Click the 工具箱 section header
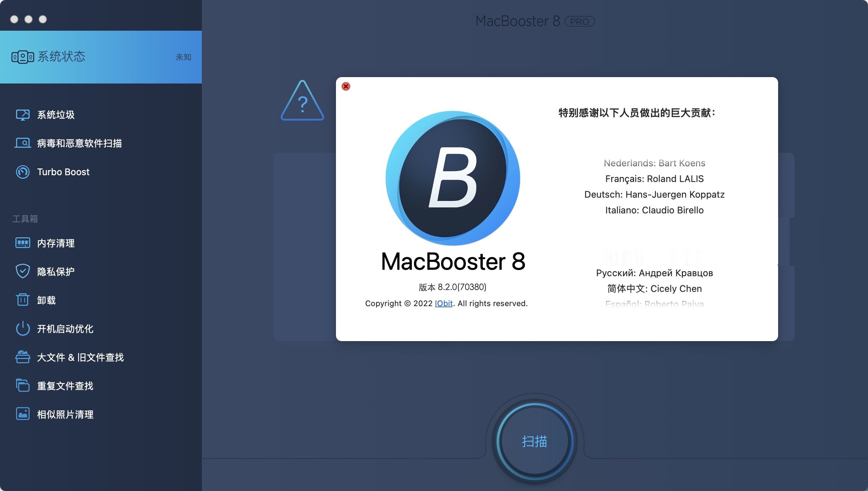 (25, 219)
